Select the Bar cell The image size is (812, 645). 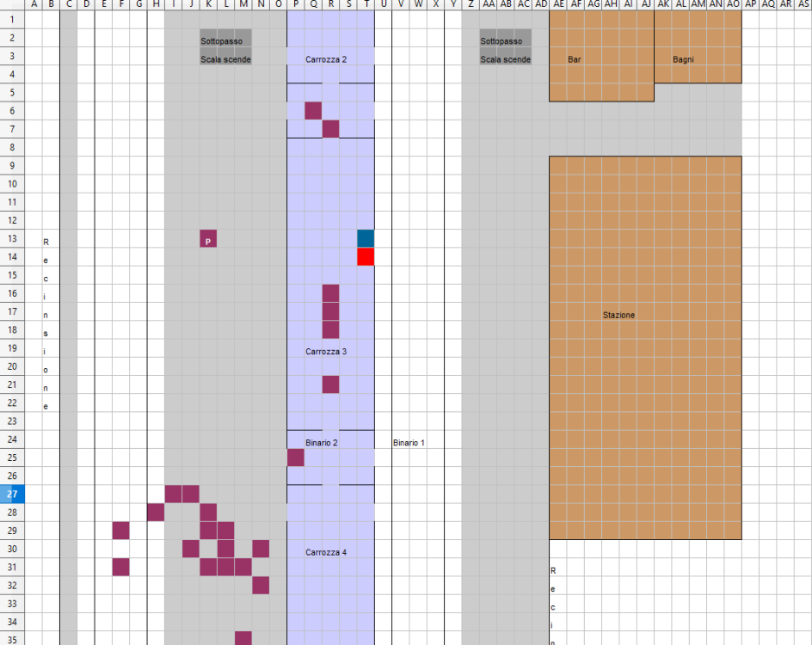[x=575, y=59]
